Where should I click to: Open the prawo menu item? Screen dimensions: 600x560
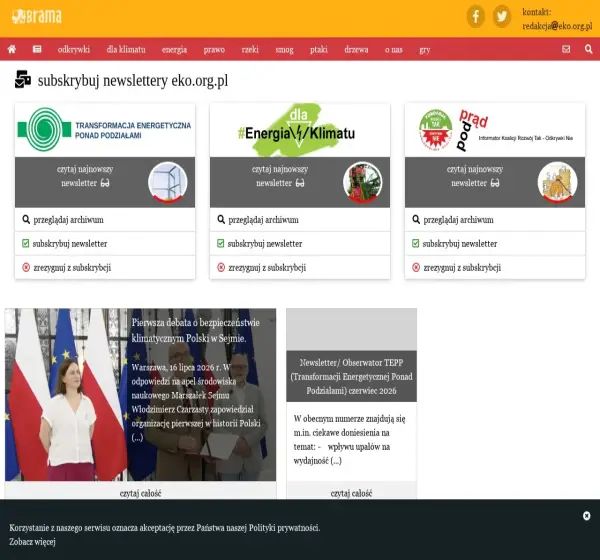[x=214, y=50]
